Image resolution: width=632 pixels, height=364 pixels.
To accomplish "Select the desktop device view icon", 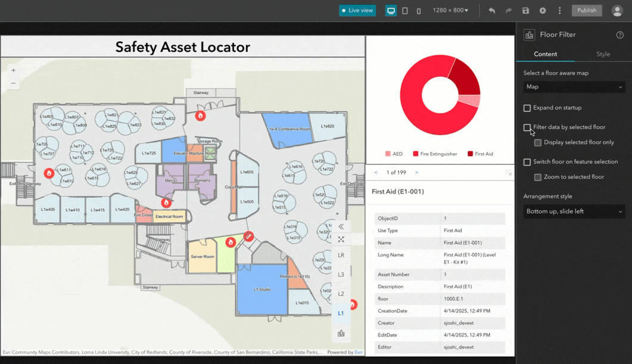I will coord(391,11).
